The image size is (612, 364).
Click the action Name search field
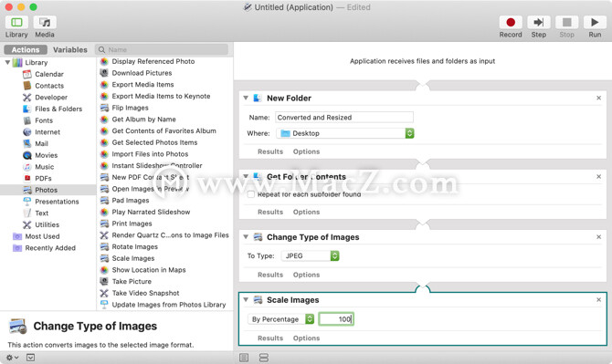(x=162, y=49)
